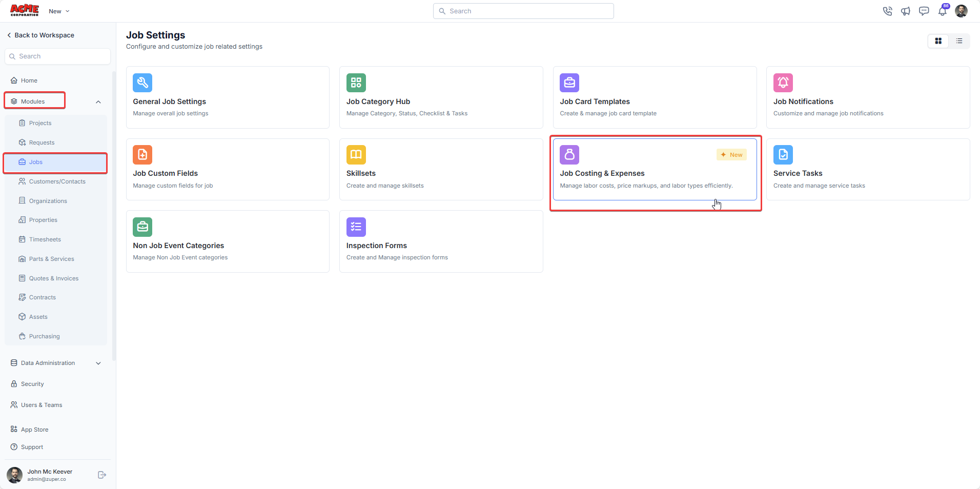
Task: Click the New badge on Job Costing card
Action: tap(731, 155)
